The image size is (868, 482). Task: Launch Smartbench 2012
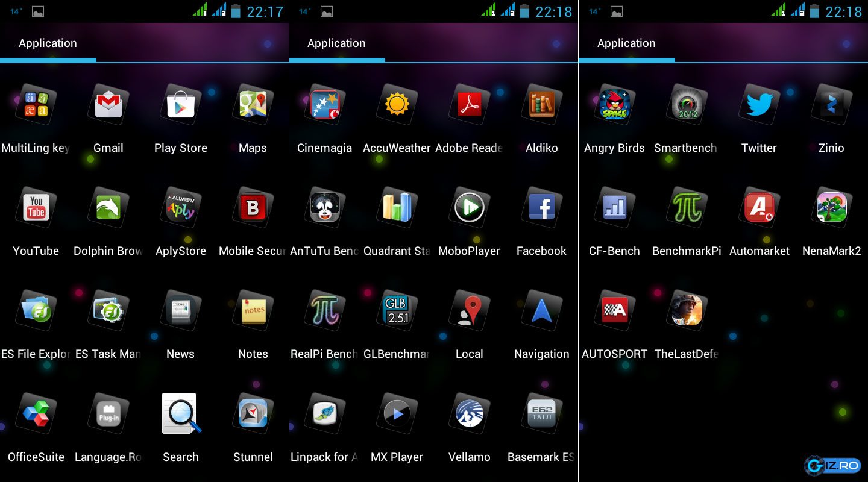click(687, 104)
